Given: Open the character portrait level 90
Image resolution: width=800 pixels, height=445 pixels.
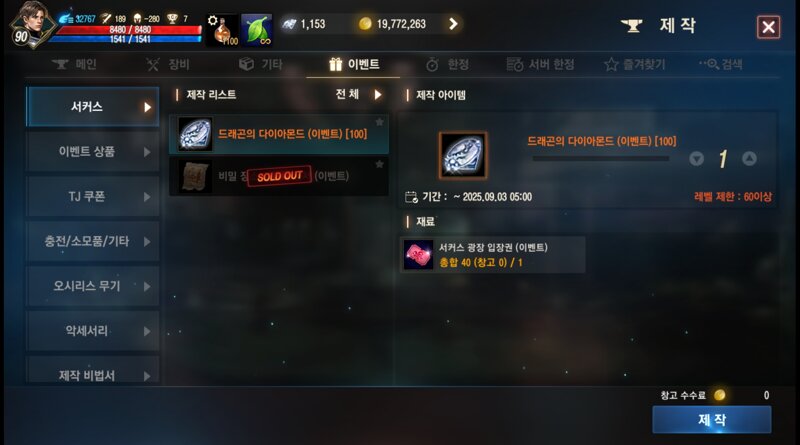Looking at the screenshot, I should (31, 24).
